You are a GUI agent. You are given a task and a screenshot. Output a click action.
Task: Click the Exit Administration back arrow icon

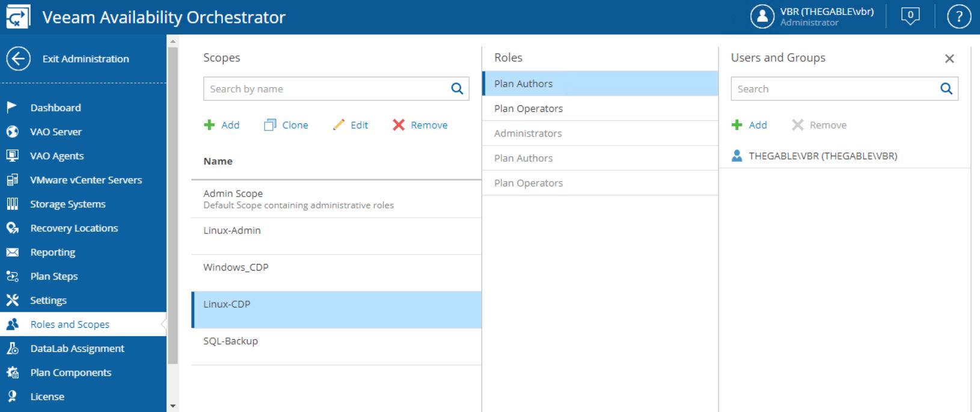click(x=18, y=59)
